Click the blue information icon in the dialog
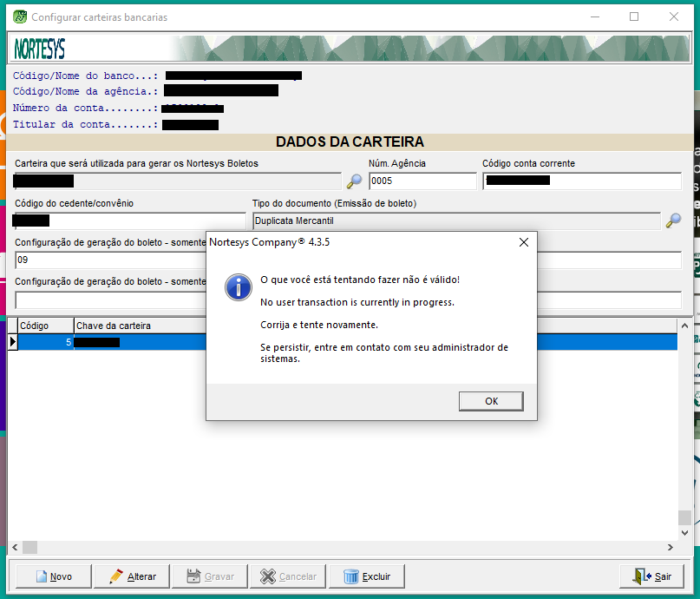Viewport: 700px width, 599px height. 238,287
